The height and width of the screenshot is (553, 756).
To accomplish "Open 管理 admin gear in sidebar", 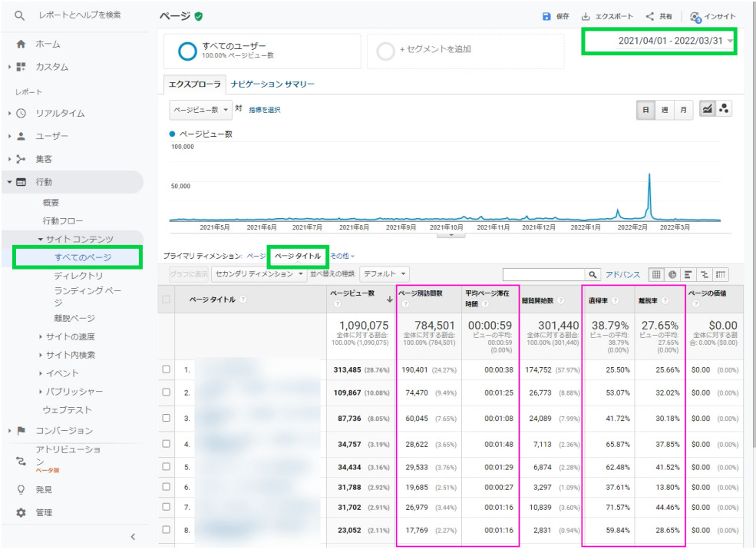I will 21,512.
